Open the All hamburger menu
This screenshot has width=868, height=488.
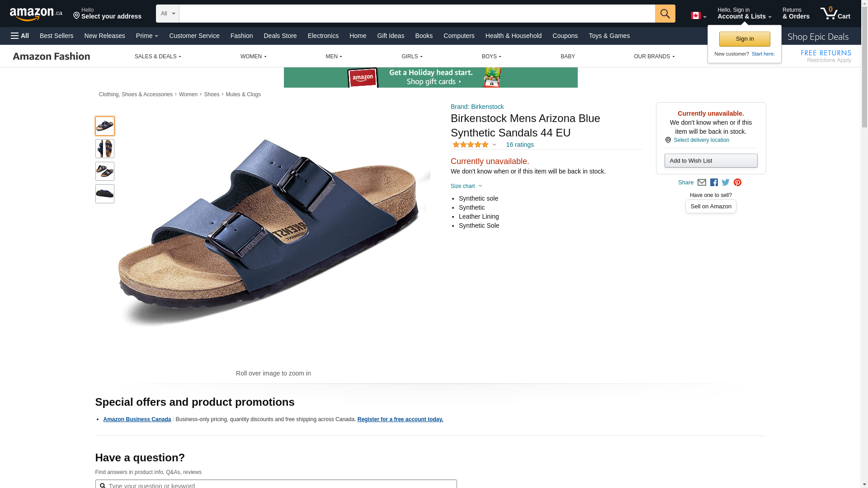20,36
